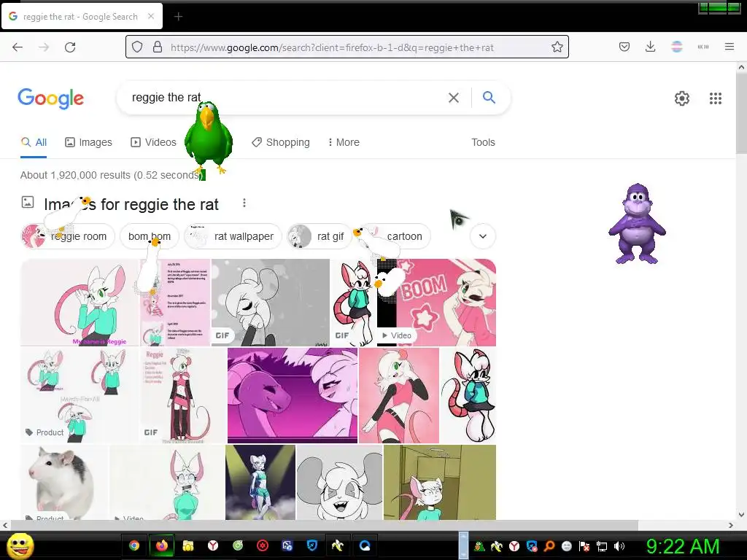
Task: Switch to the Images search tab
Action: coord(88,142)
